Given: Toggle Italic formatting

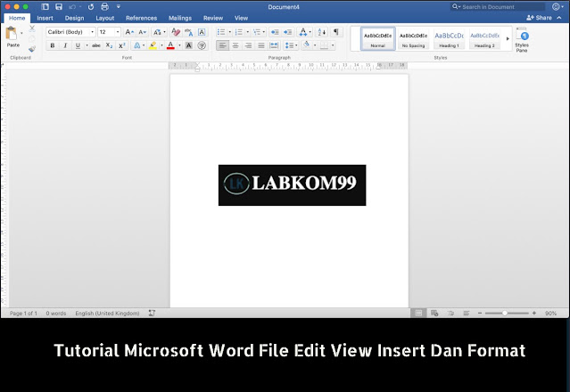Looking at the screenshot, I should [x=65, y=45].
